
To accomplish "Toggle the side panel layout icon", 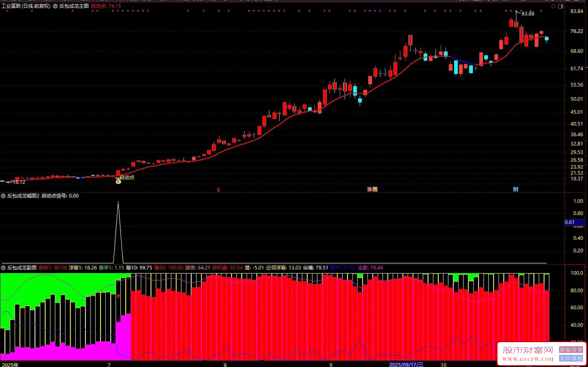I will click(x=560, y=6).
